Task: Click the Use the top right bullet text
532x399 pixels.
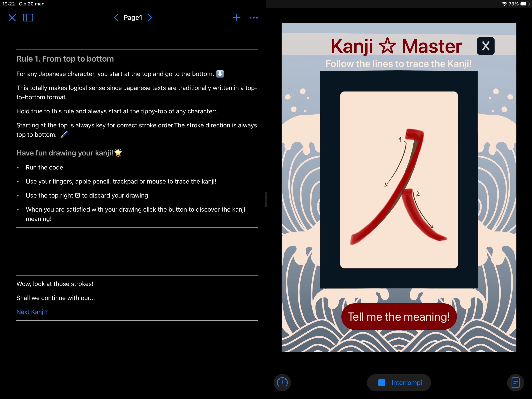Action: tap(87, 195)
